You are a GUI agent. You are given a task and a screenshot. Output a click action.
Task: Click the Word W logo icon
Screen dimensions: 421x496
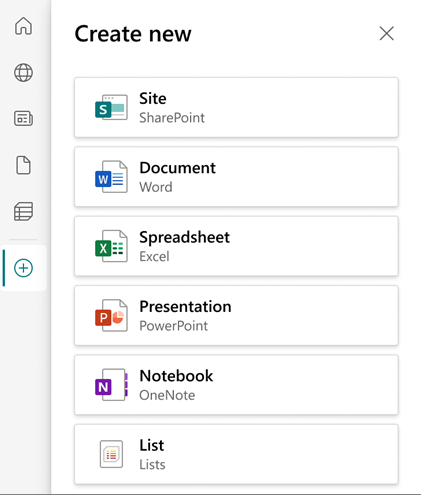pyautogui.click(x=111, y=177)
